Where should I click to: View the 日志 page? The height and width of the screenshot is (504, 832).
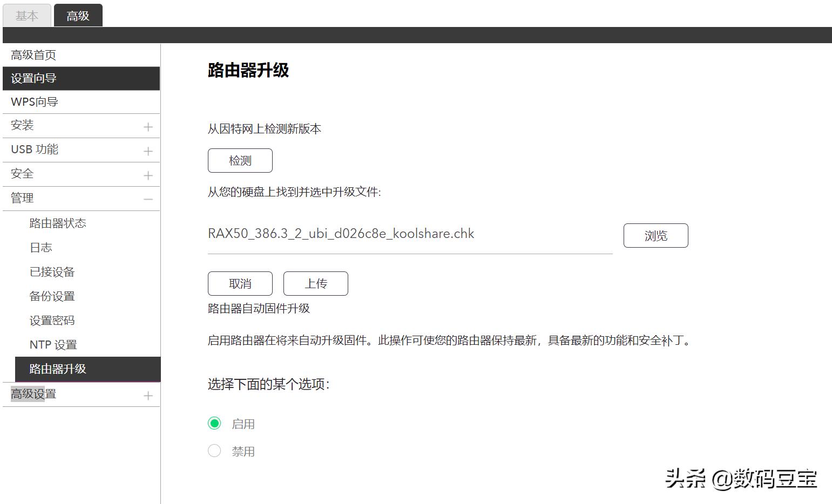[x=40, y=247]
